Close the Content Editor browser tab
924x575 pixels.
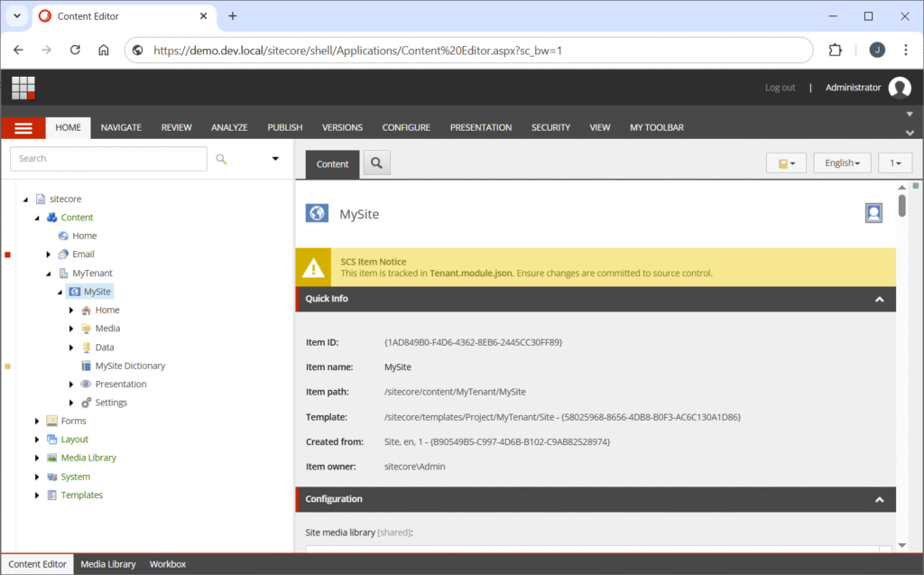(203, 16)
